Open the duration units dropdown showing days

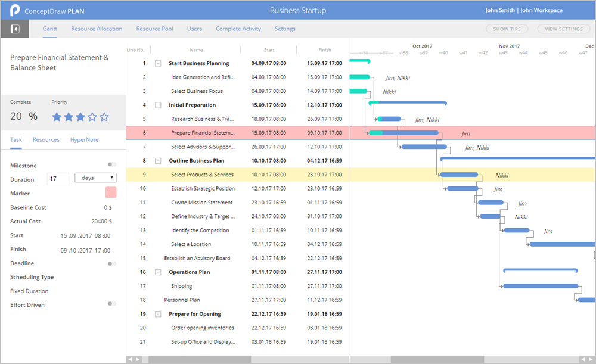pos(95,178)
